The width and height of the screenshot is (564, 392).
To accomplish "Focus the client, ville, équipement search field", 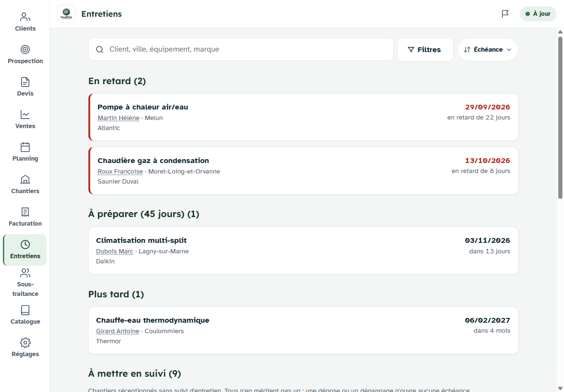I will (240, 50).
